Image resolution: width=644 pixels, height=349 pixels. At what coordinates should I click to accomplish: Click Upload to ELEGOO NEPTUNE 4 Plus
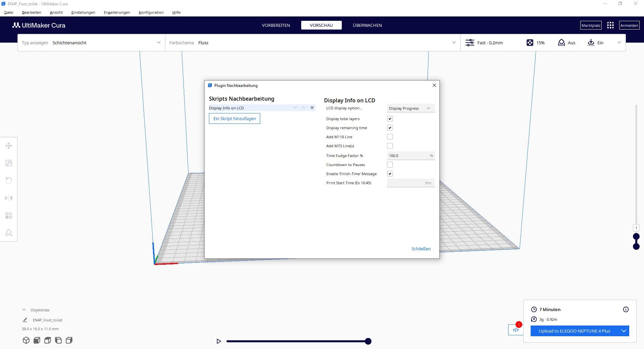point(575,331)
